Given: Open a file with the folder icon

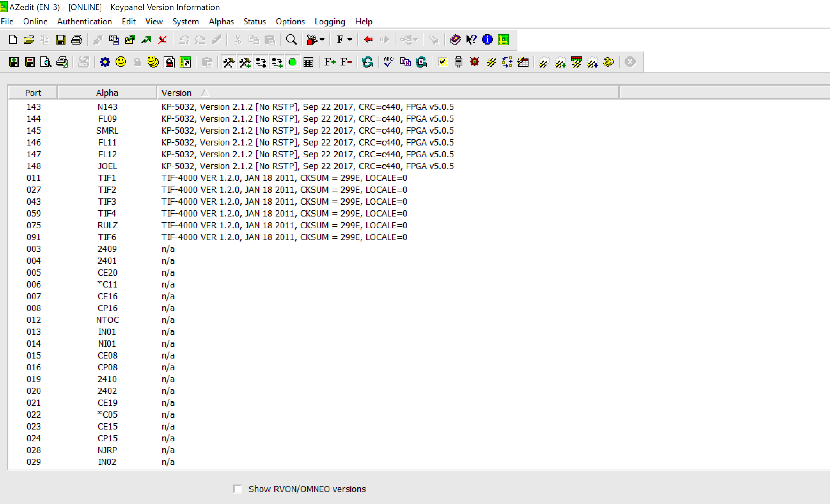Looking at the screenshot, I should [x=29, y=40].
